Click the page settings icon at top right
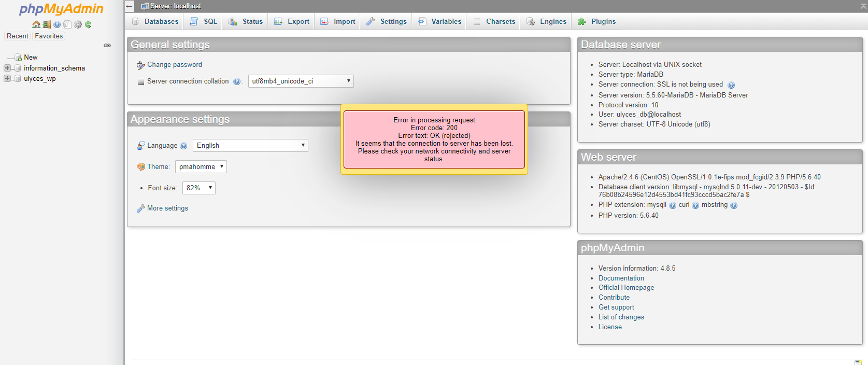Image resolution: width=868 pixels, height=365 pixels. tap(862, 6)
